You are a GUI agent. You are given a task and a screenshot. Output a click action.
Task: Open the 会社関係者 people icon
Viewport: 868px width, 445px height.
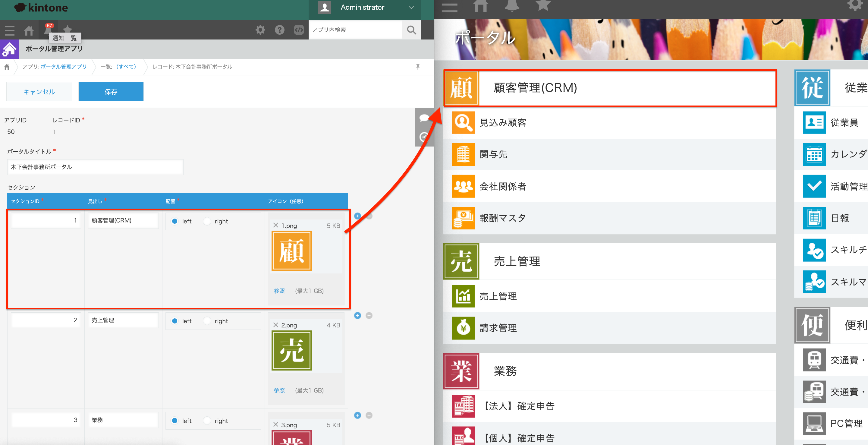[463, 186]
